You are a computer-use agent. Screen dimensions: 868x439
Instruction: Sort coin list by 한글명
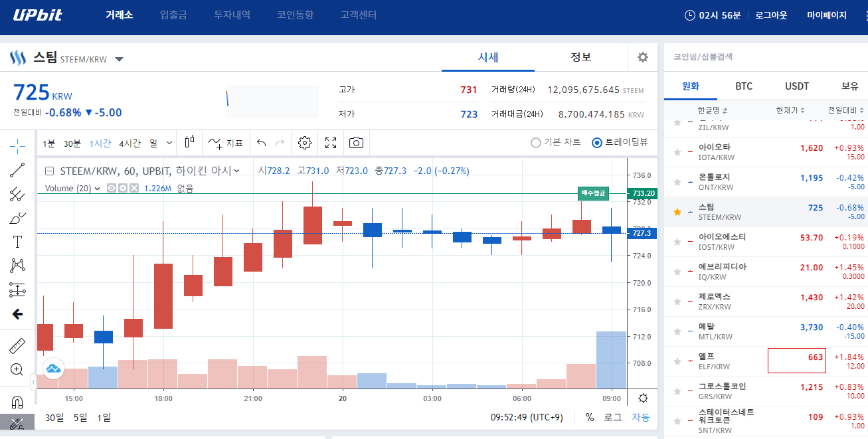click(712, 110)
